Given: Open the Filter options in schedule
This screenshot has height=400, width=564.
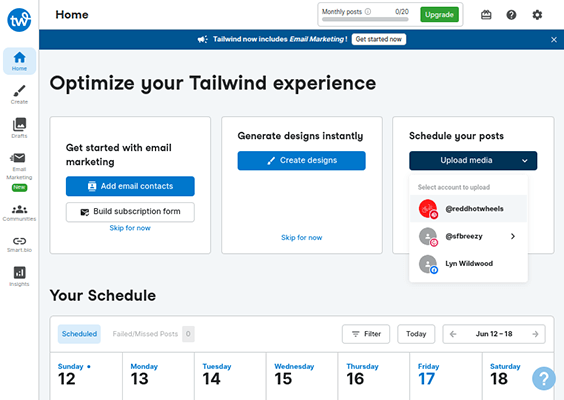Looking at the screenshot, I should pos(366,334).
